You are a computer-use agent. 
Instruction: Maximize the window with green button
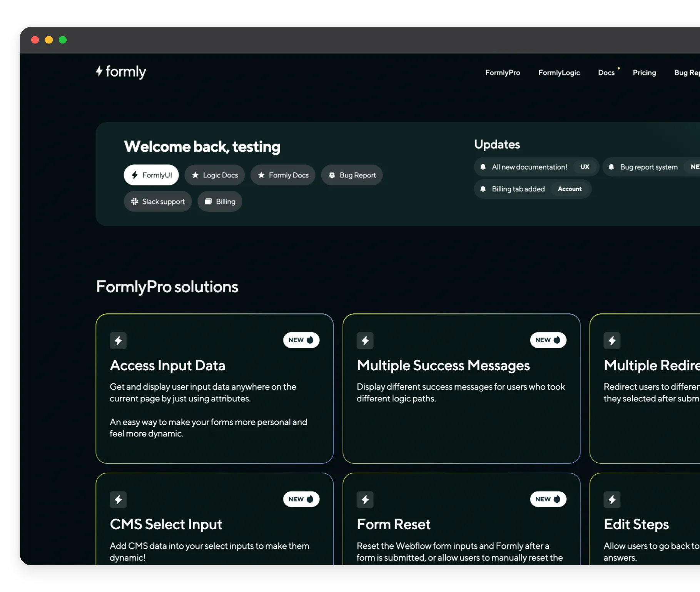pos(63,40)
